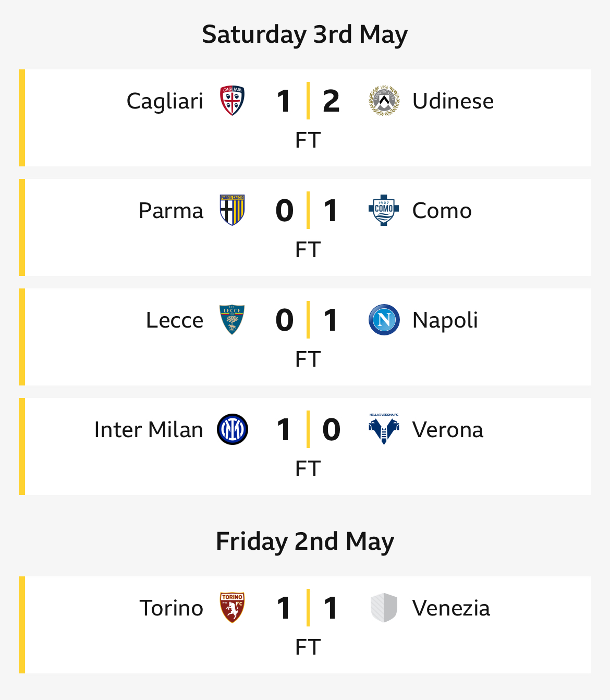The width and height of the screenshot is (610, 700).
Task: Open the Parma 0-1 Como score
Action: tap(308, 210)
